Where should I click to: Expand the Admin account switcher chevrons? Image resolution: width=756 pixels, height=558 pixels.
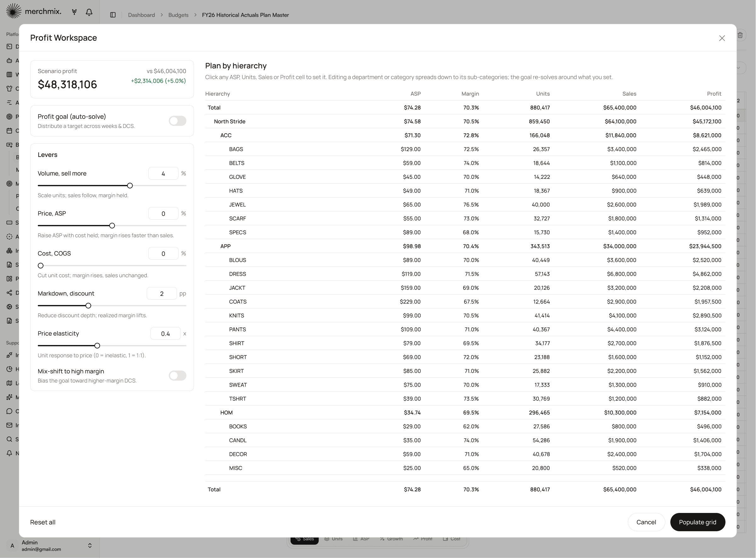tap(90, 545)
